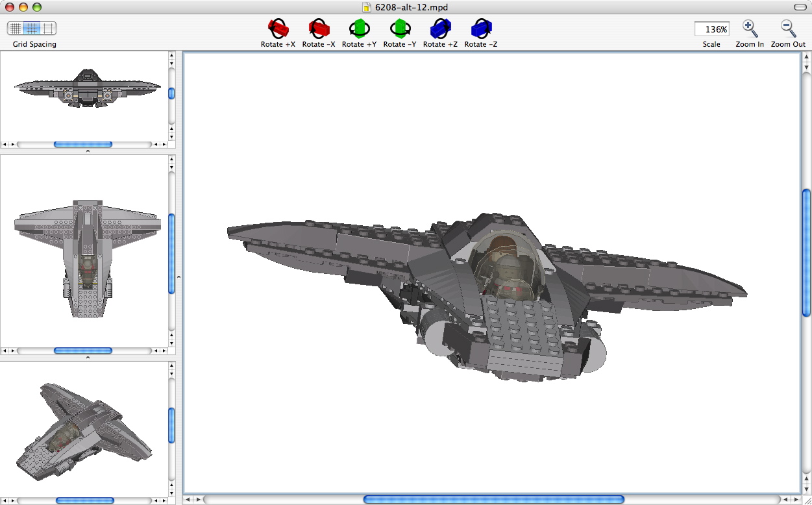Click the left-scroll arrow under the top viewport
This screenshot has height=505, width=812.
pyautogui.click(x=5, y=144)
